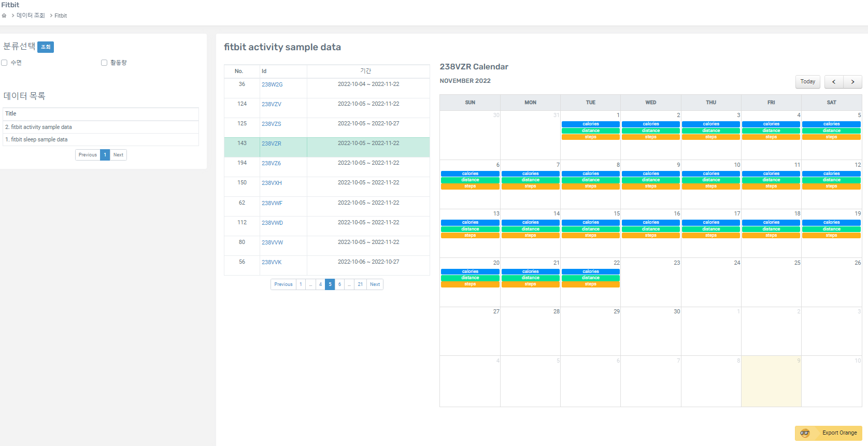This screenshot has width=868, height=446.
Task: Click distance event on November 9
Action: click(650, 180)
